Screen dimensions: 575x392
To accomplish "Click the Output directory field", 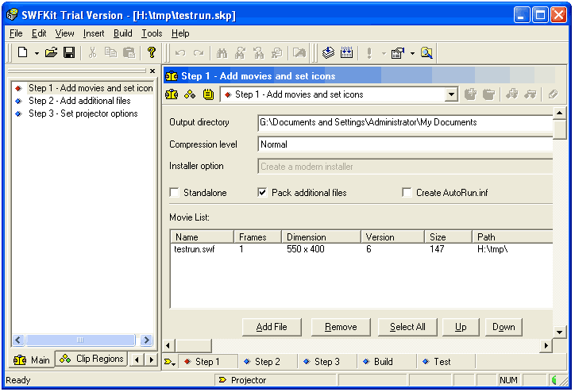I will click(x=405, y=123).
